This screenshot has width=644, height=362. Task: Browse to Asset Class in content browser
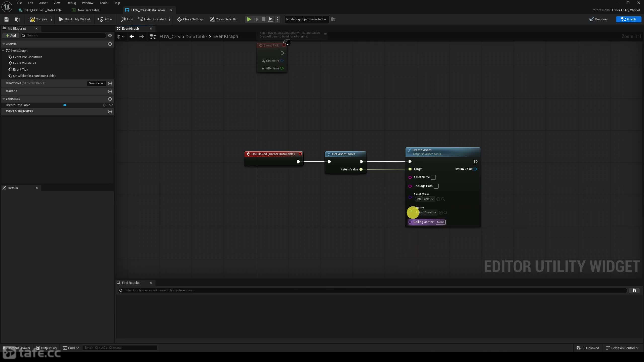pos(443,199)
